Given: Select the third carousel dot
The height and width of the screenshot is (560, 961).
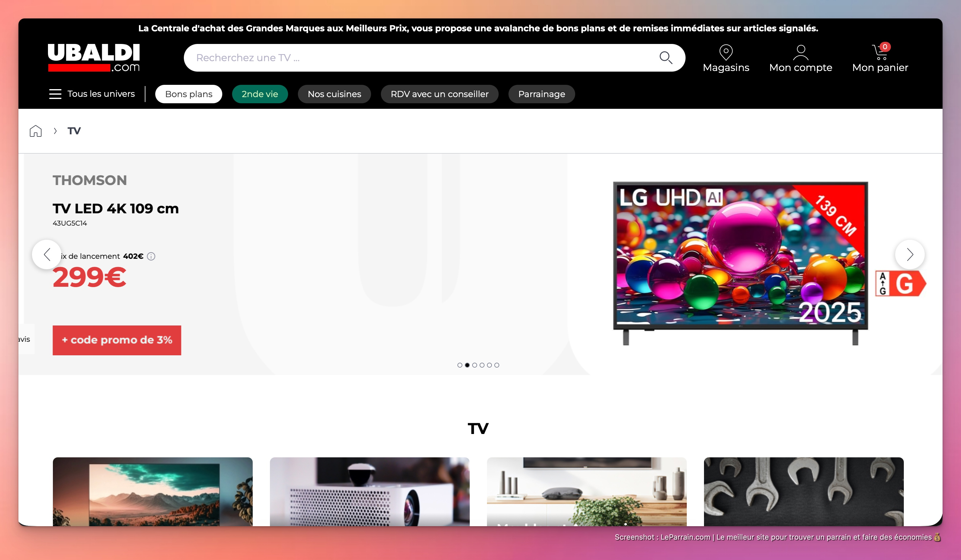Looking at the screenshot, I should [474, 365].
